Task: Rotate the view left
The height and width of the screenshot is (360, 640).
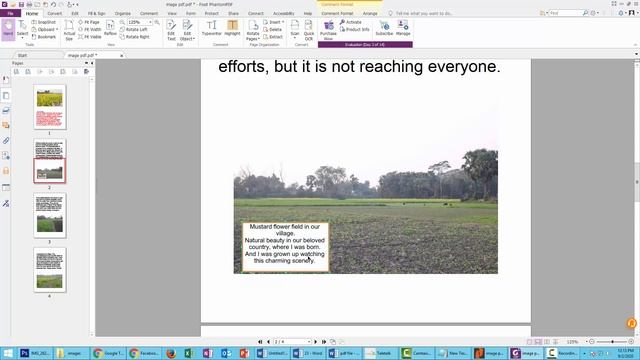Action: (x=134, y=29)
